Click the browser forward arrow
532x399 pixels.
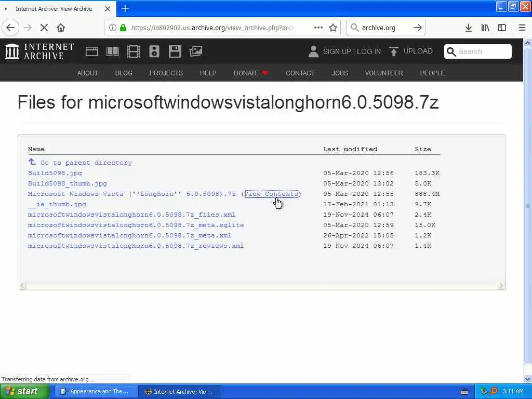(28, 28)
